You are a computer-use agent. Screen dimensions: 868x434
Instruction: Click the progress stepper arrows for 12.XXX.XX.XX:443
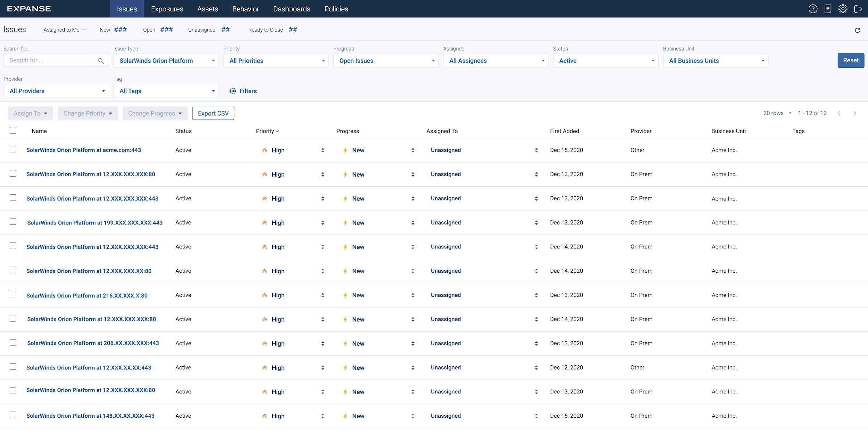click(413, 368)
